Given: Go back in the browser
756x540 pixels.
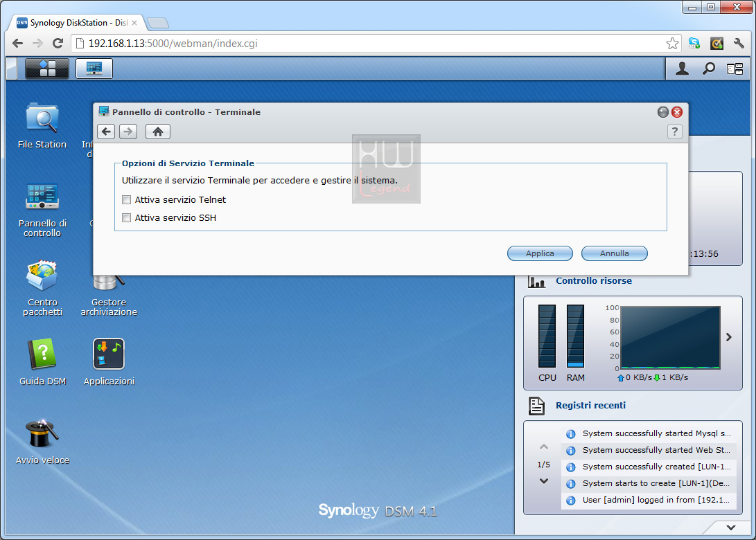Looking at the screenshot, I should (x=18, y=44).
